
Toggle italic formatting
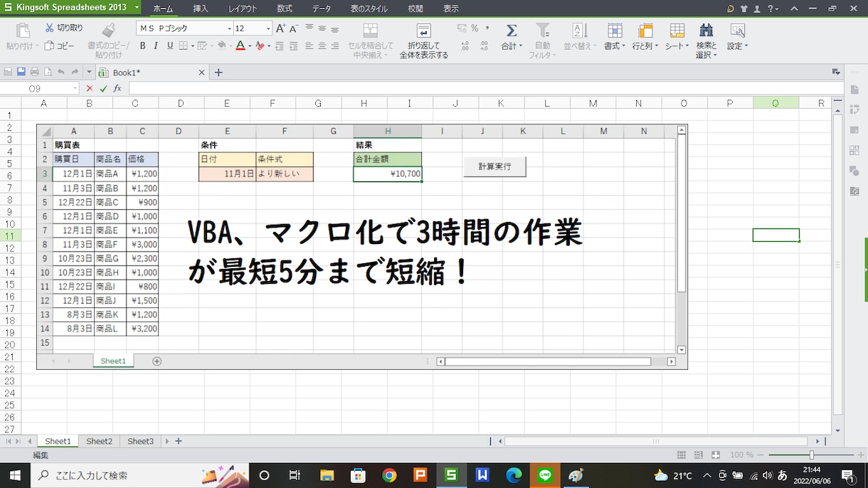[x=157, y=46]
